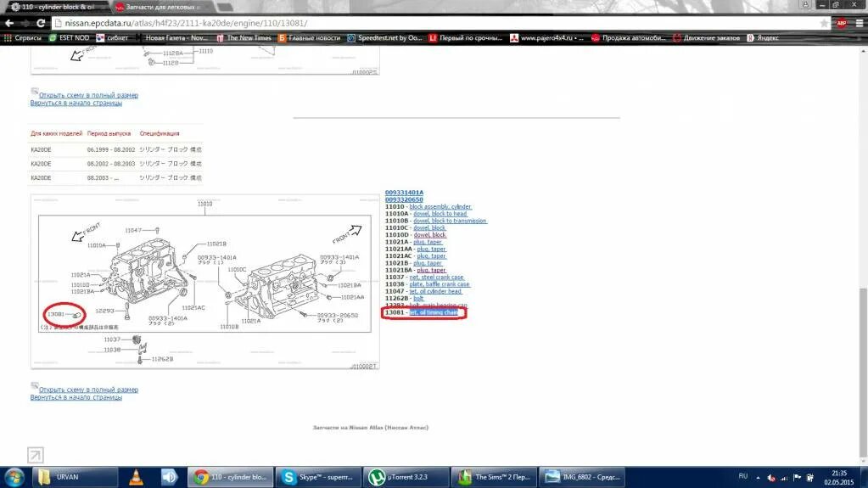The height and width of the screenshot is (488, 868).
Task: Click lower 'Вернуться в начало страницы' link
Action: 76,398
